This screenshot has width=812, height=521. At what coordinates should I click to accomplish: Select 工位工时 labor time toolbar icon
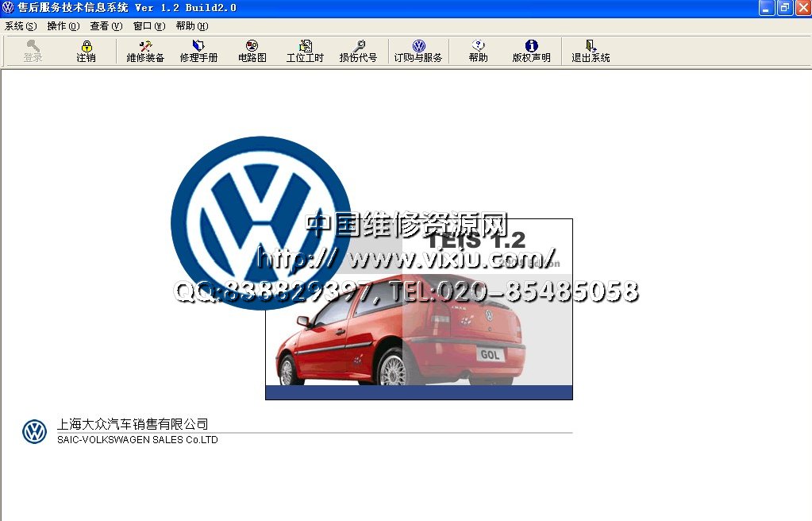pyautogui.click(x=305, y=51)
